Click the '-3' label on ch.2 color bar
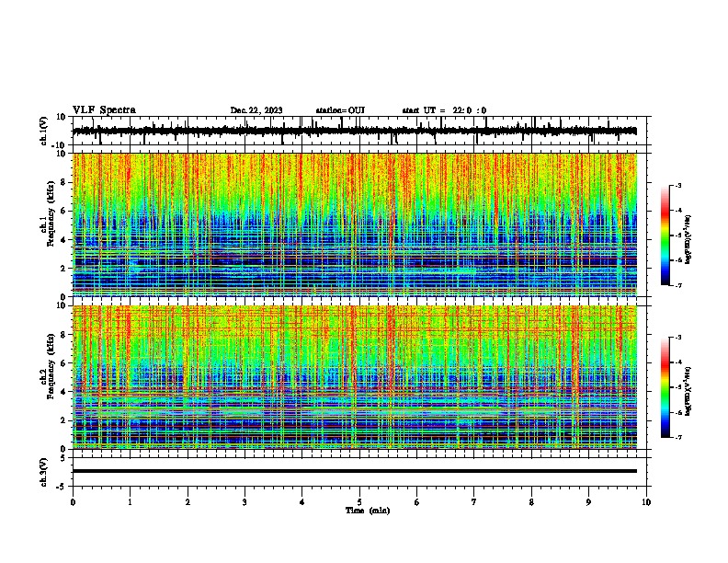This screenshot has width=728, height=563. [x=677, y=338]
